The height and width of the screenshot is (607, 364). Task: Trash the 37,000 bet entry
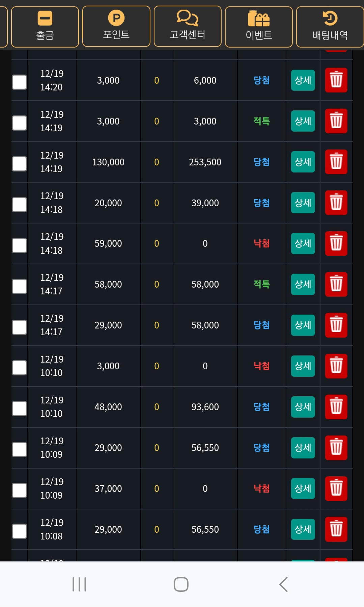pyautogui.click(x=336, y=489)
